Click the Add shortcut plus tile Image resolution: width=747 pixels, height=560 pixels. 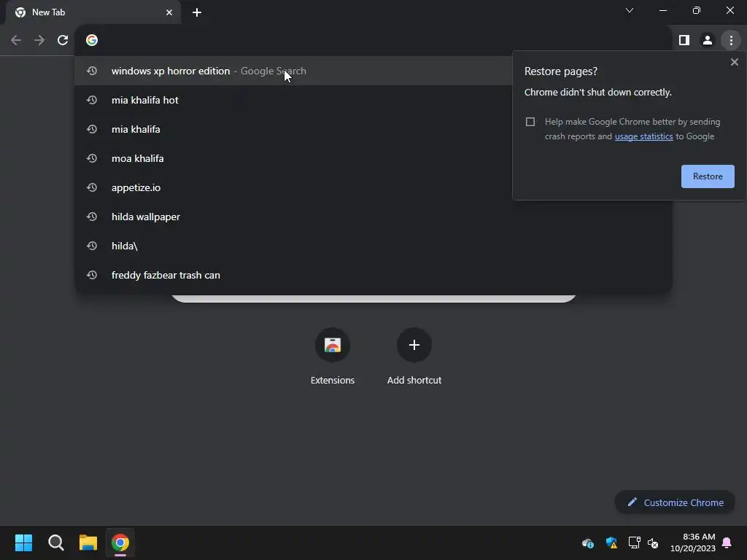point(414,355)
